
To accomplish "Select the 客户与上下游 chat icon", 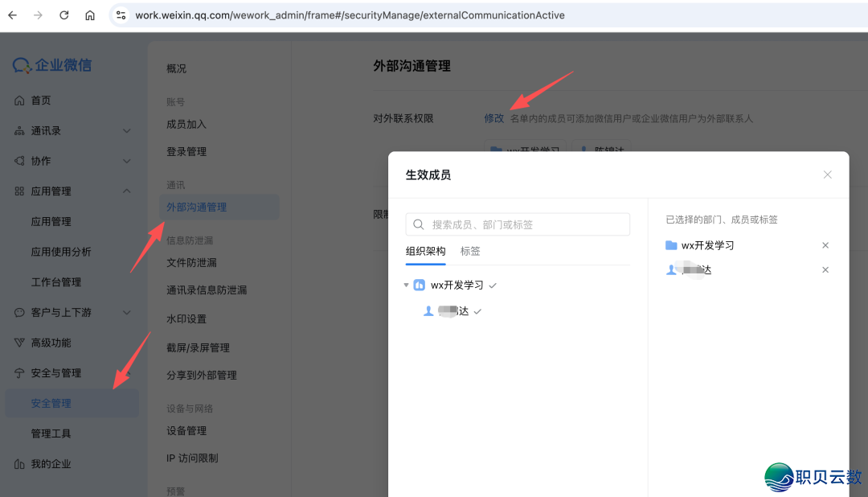I will [18, 312].
